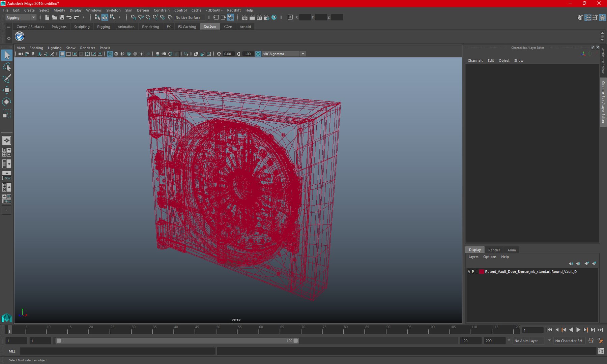
Task: Toggle snap to curves
Action: tap(141, 17)
